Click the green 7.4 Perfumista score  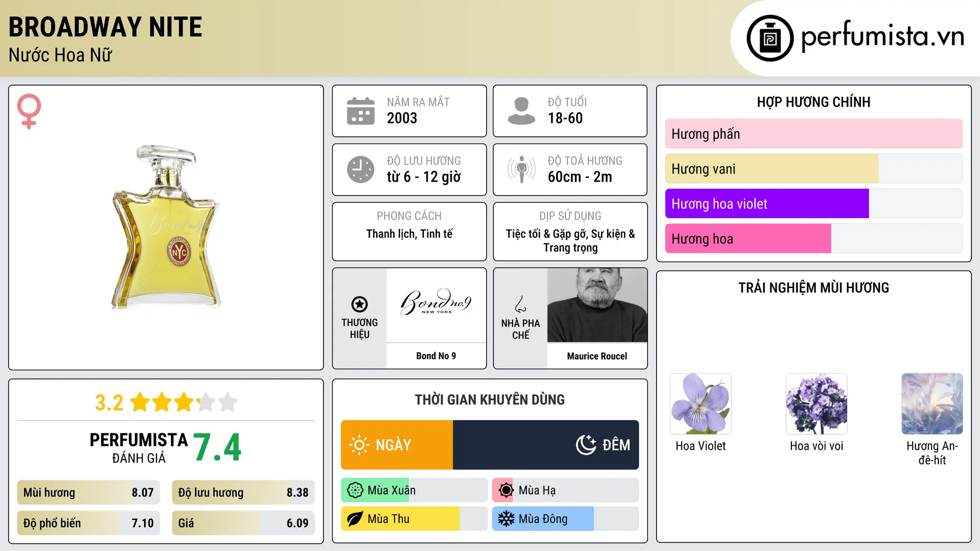218,448
